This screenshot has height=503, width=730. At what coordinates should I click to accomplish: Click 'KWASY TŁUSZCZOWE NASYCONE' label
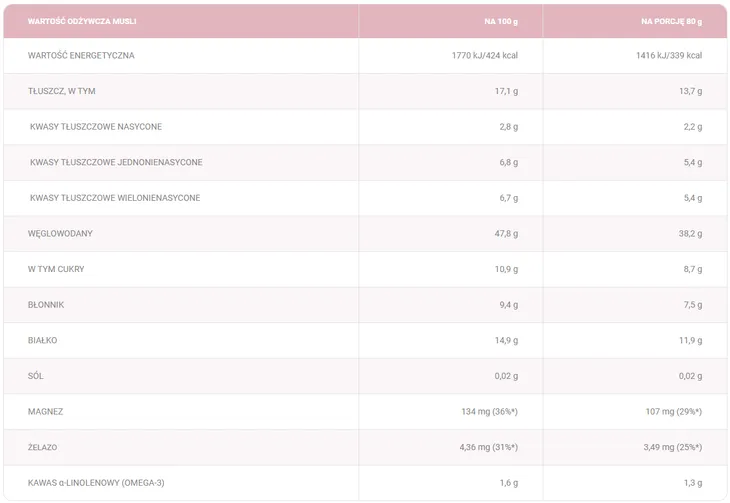tap(96, 127)
